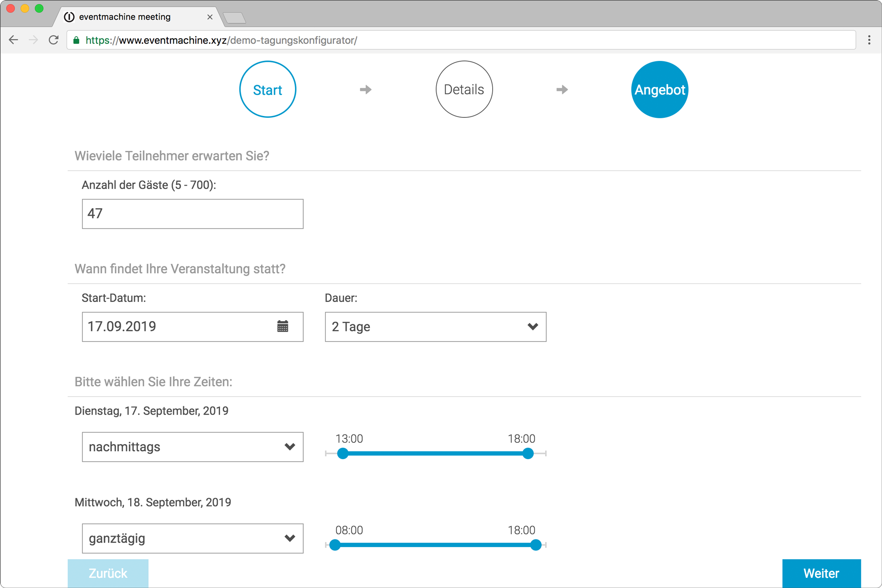Screen dimensions: 882x588
Task: Open the nachmittags time selection dropdown
Action: (x=192, y=447)
